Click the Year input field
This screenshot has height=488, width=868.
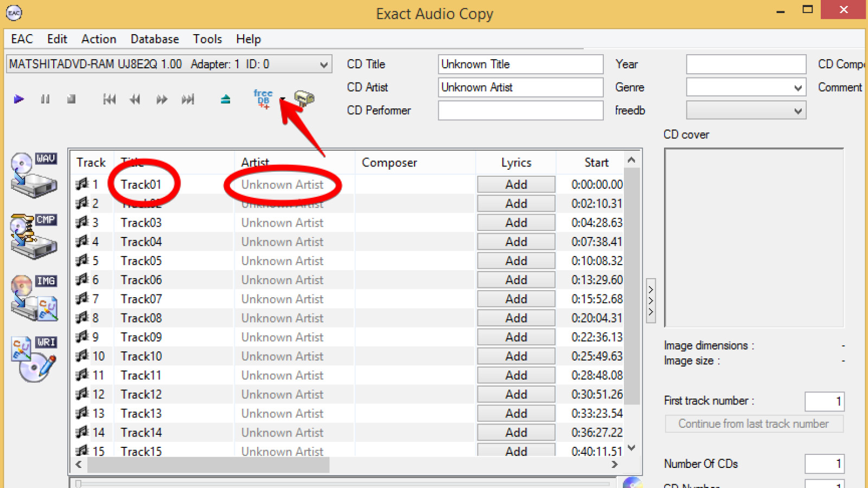click(x=746, y=64)
